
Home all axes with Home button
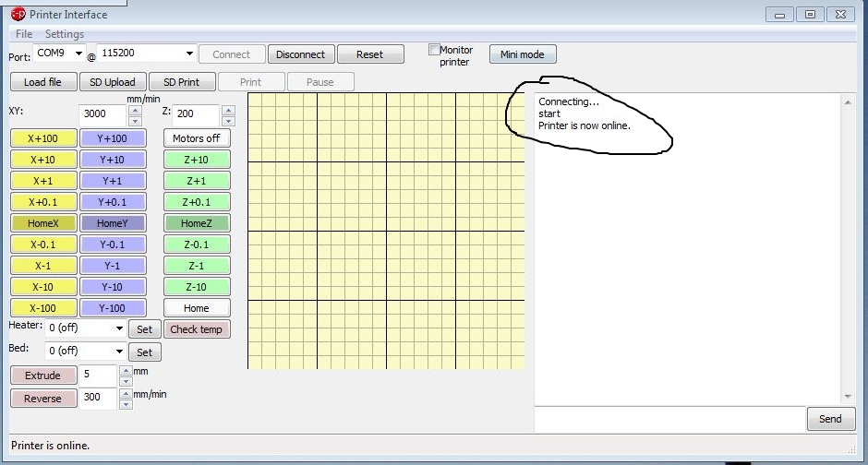click(197, 308)
